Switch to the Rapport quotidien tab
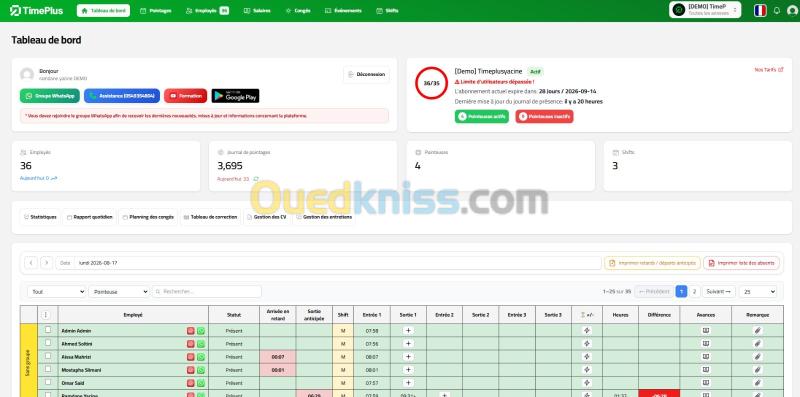 [90, 217]
